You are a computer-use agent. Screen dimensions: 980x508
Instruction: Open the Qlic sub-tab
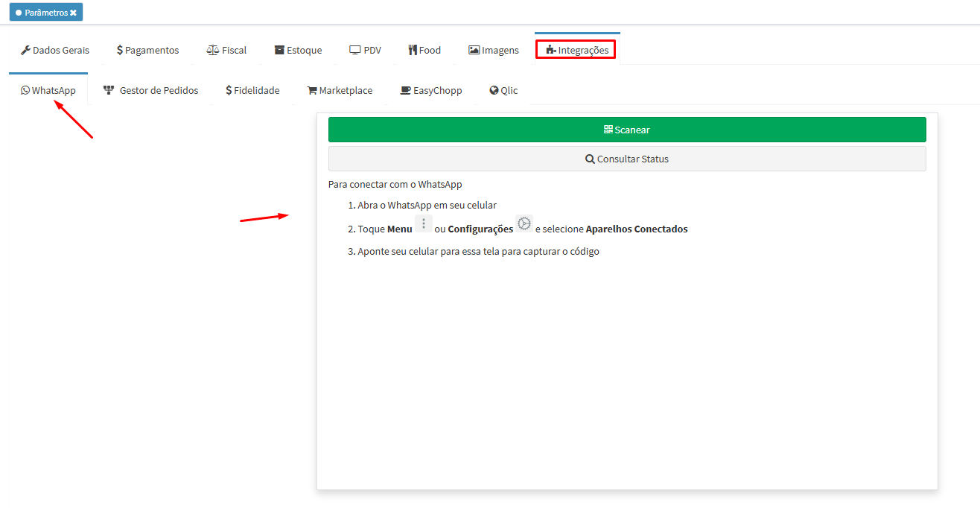[503, 90]
